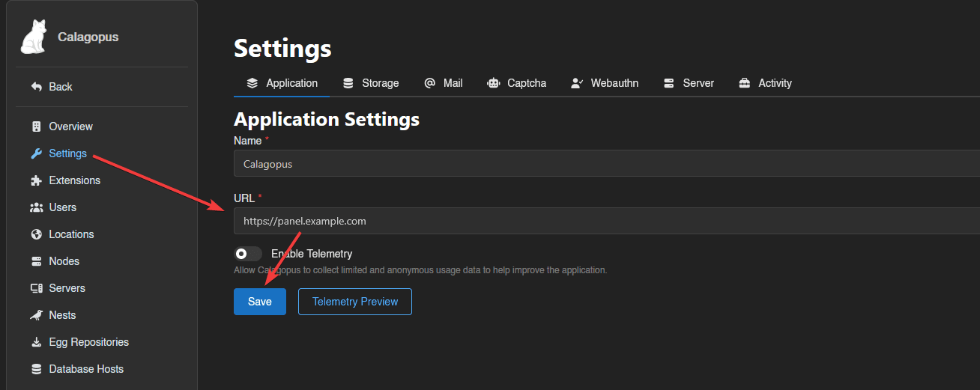Viewport: 980px width, 390px height.
Task: Click the Locations globe icon
Action: 36,234
